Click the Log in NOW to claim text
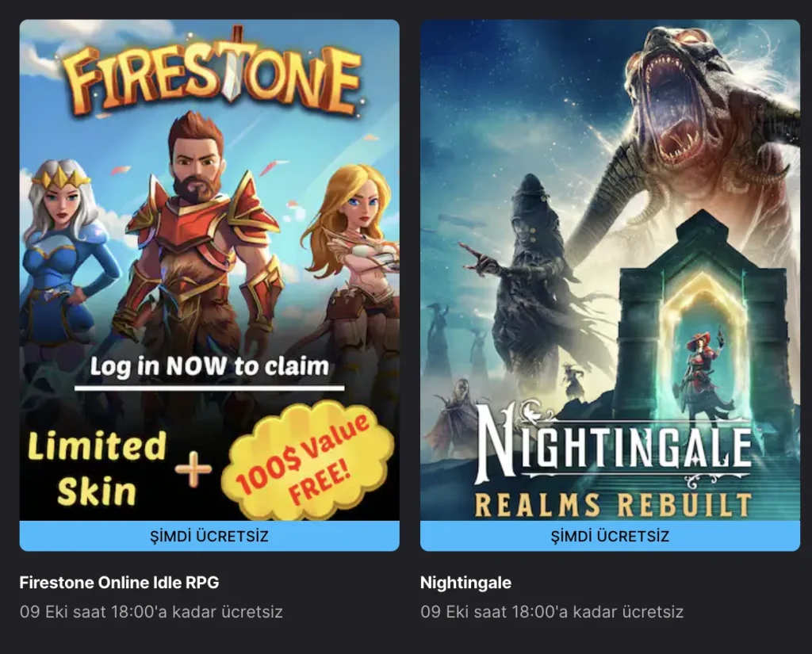The height and width of the screenshot is (654, 812). (209, 366)
